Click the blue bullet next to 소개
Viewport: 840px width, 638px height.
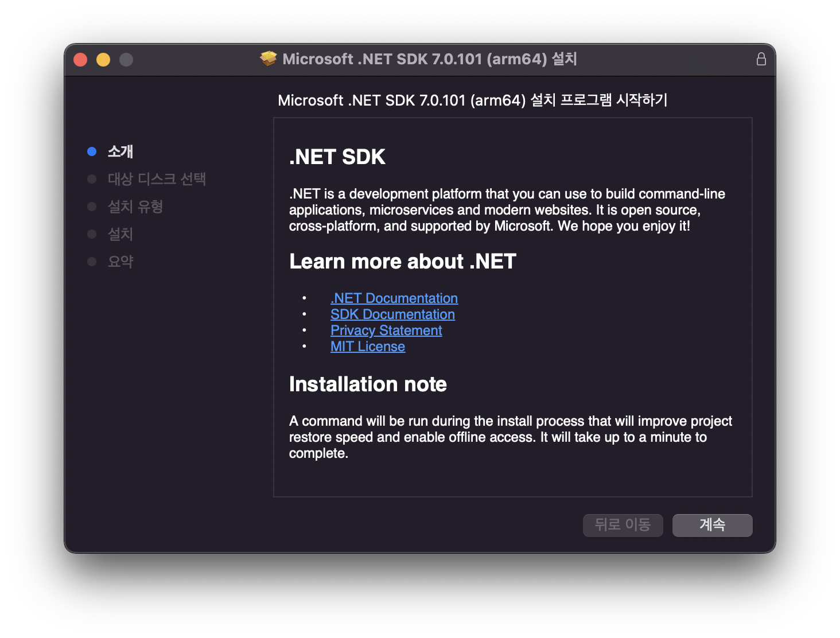point(92,151)
